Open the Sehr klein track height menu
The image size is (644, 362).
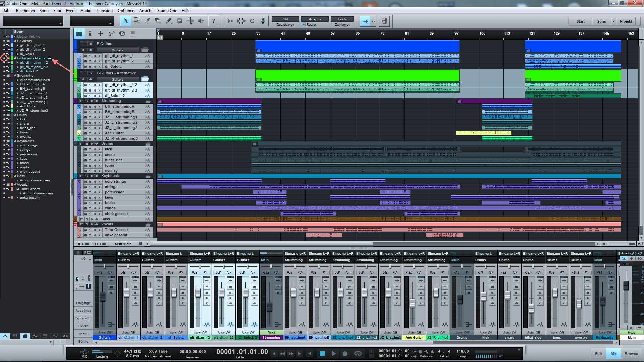click(126, 244)
